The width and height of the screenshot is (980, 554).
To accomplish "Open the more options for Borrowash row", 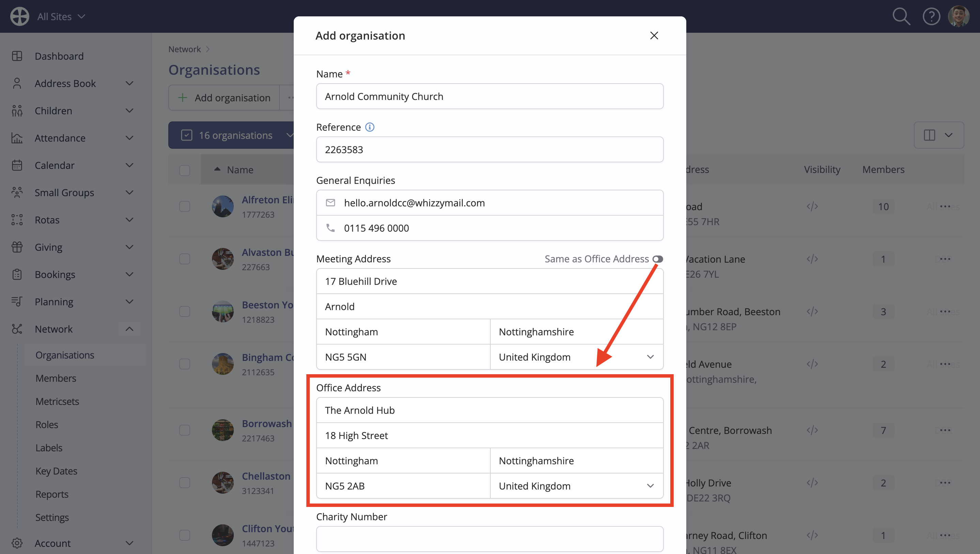I will point(945,430).
